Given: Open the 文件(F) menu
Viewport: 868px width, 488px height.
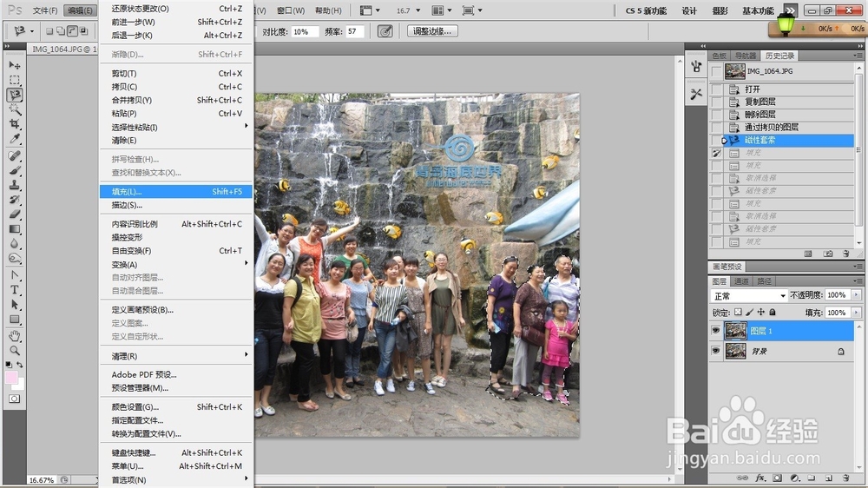Looking at the screenshot, I should tap(45, 10).
